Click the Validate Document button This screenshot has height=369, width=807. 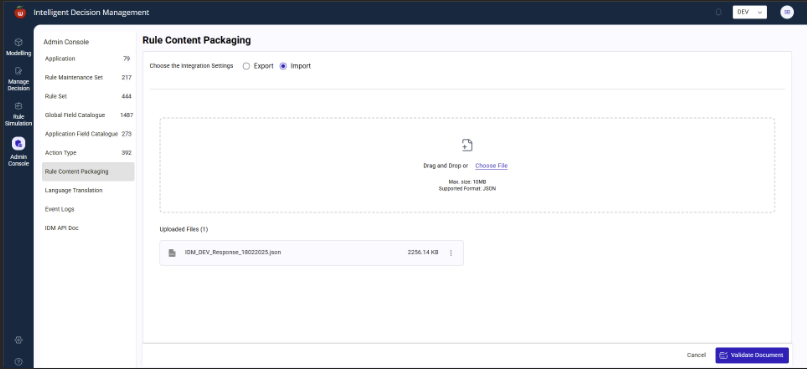[x=752, y=355]
